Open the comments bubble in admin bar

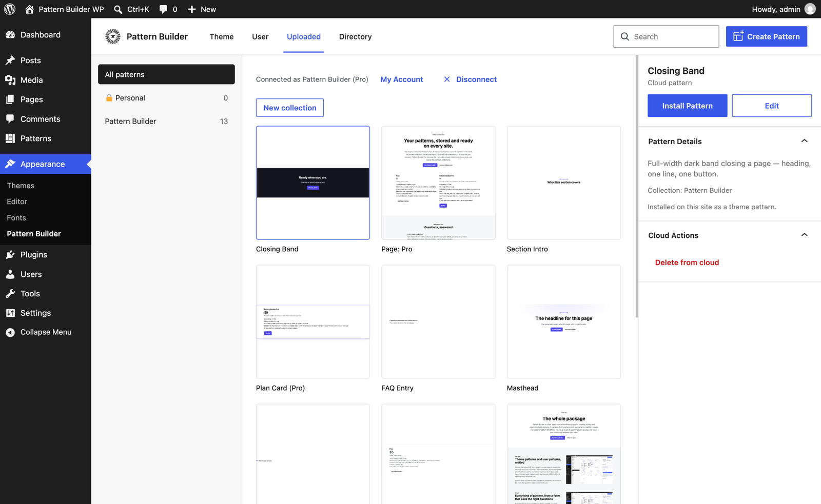click(x=163, y=9)
